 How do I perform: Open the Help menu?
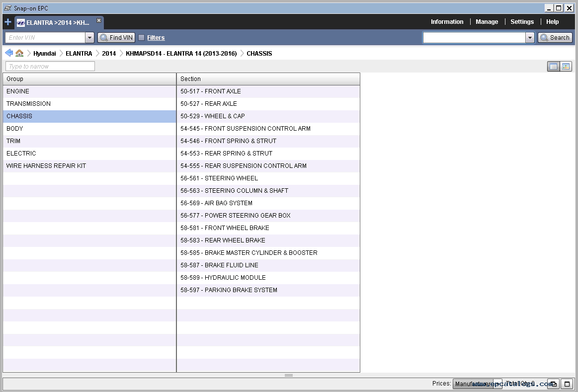point(553,22)
